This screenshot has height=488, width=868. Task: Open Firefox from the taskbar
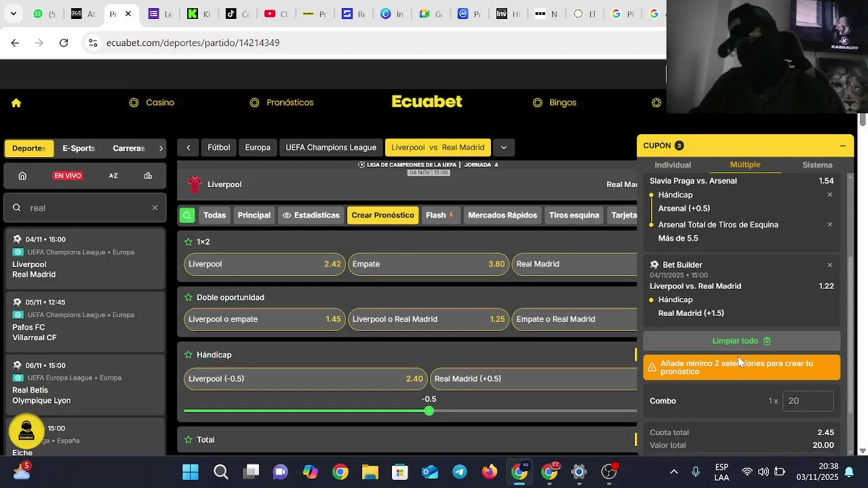click(490, 472)
